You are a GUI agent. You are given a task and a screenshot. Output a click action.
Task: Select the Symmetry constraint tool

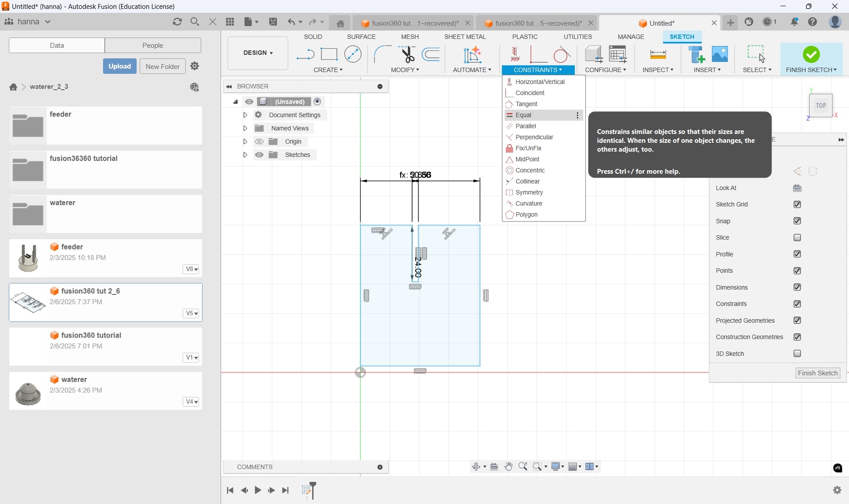pyautogui.click(x=529, y=192)
